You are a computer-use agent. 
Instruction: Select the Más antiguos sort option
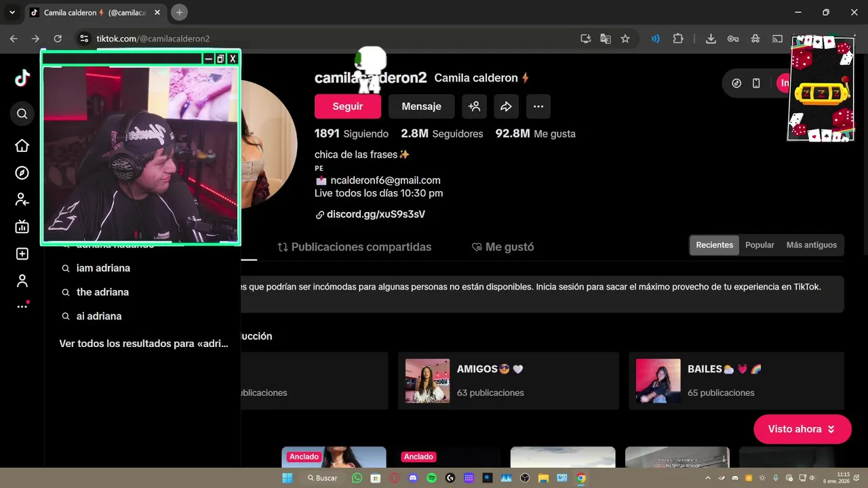pyautogui.click(x=811, y=245)
